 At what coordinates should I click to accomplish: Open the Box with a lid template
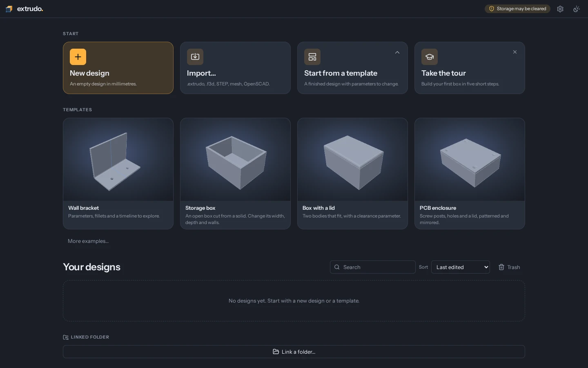point(352,173)
